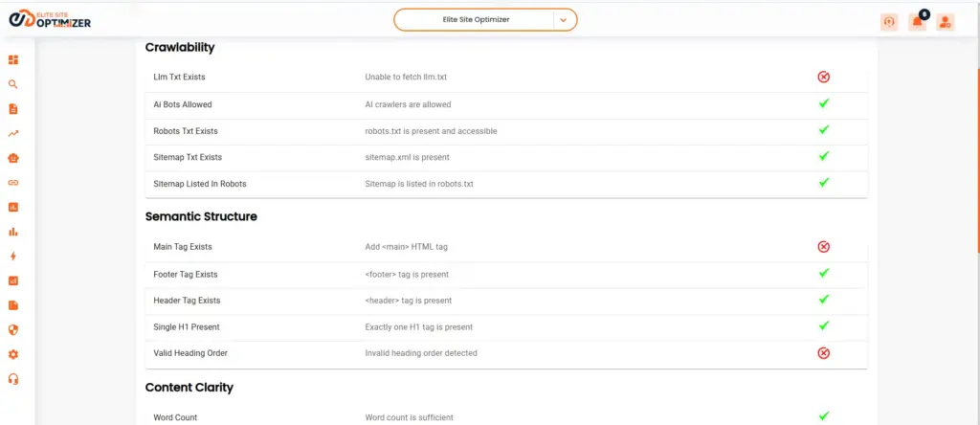Select the Robots Txt Exists row label
The image size is (980, 425).
tap(186, 131)
